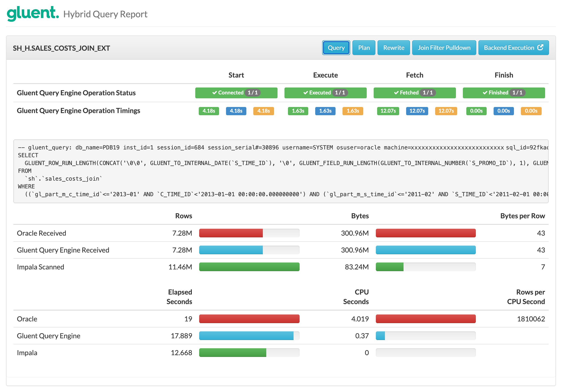Open Join Filter Pulldown view

point(444,48)
